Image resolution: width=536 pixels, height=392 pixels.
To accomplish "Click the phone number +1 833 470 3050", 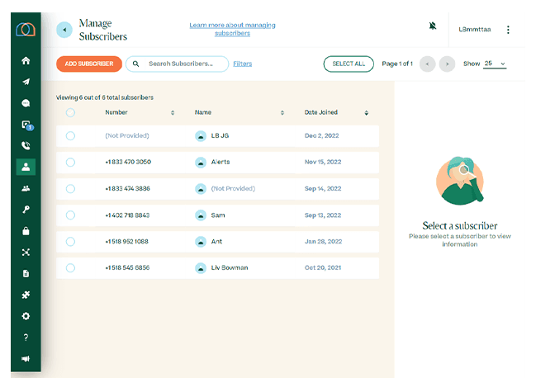I will [128, 162].
